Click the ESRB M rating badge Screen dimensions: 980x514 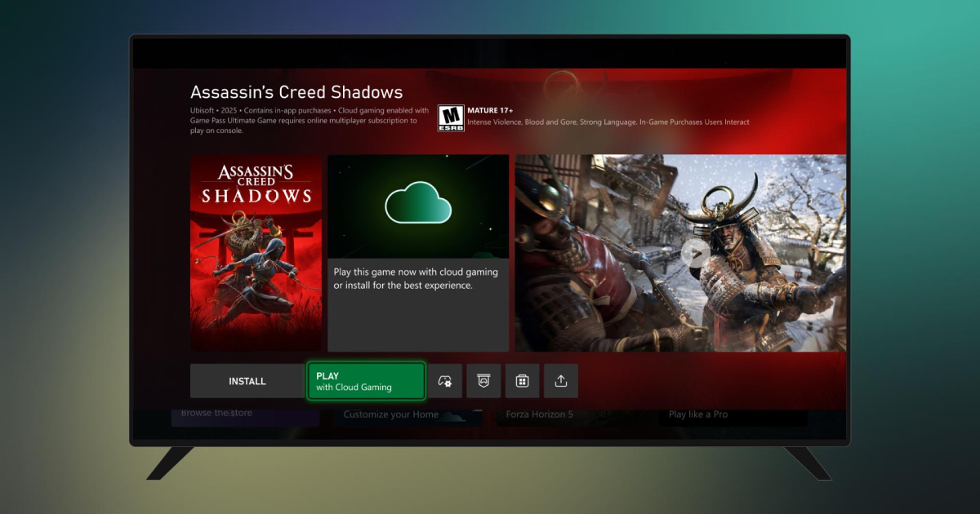coord(450,117)
